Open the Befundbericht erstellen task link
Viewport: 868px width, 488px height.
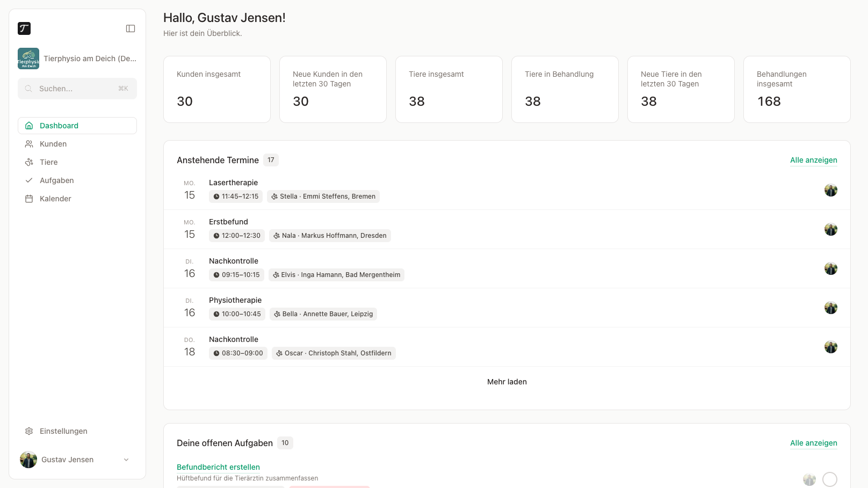(218, 467)
